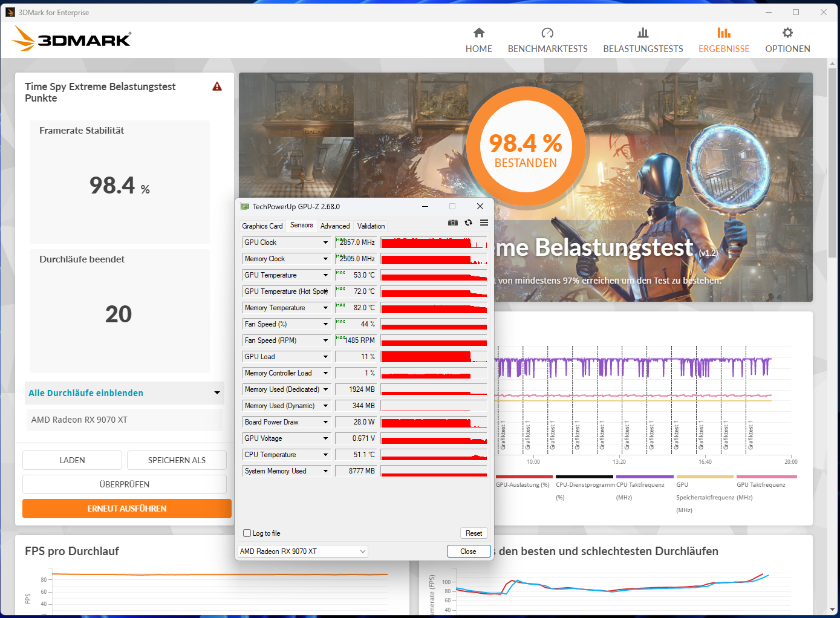Click the System Memory 8777 MB value
Image resolution: width=840 pixels, height=618 pixels.
pos(356,471)
